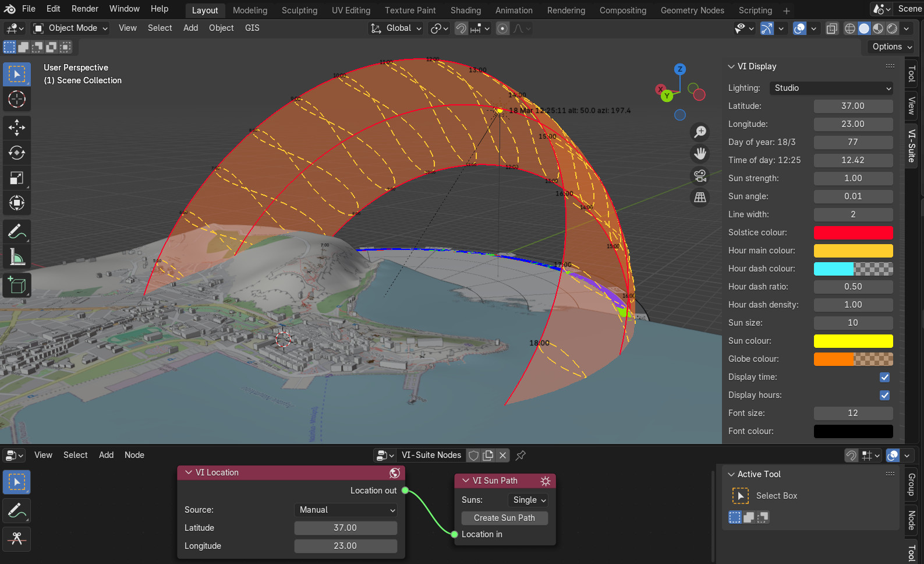Toggle X-ray display in the viewport header
The height and width of the screenshot is (564, 924).
[x=832, y=28]
